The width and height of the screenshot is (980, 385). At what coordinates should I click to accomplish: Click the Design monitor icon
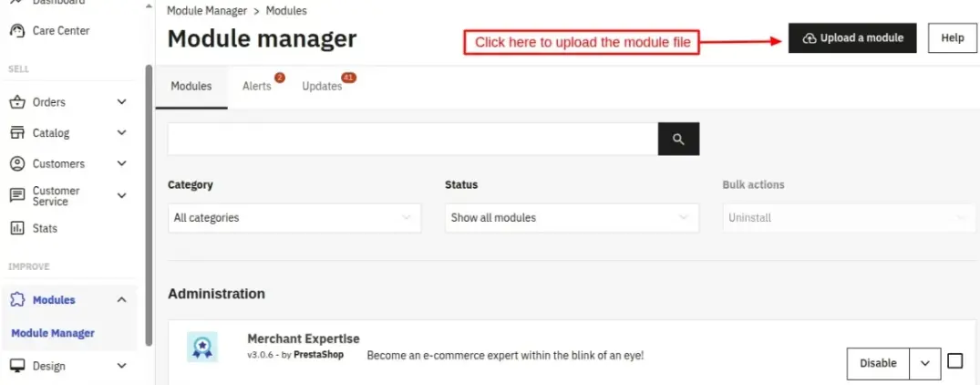tap(17, 366)
